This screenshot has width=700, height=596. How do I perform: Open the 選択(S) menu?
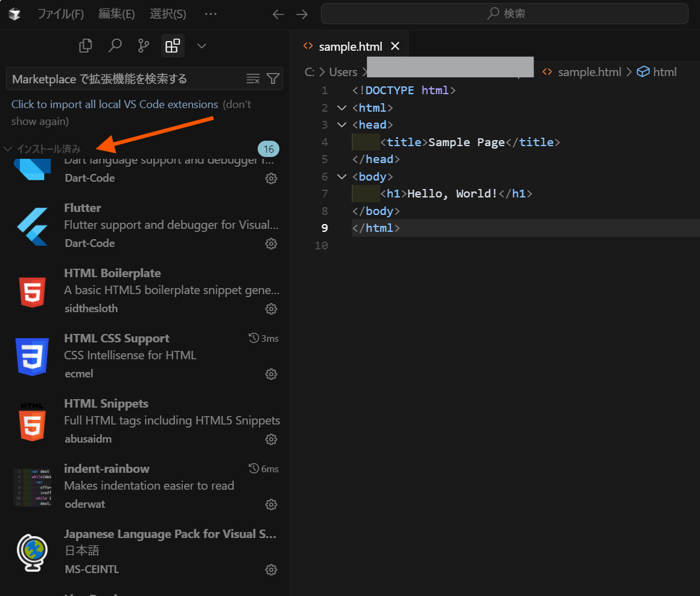tap(168, 14)
